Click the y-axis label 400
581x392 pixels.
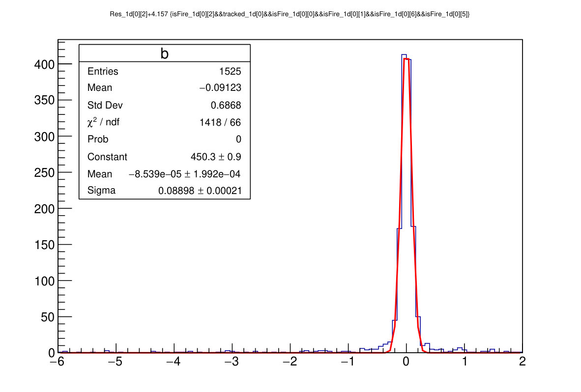coord(44,65)
